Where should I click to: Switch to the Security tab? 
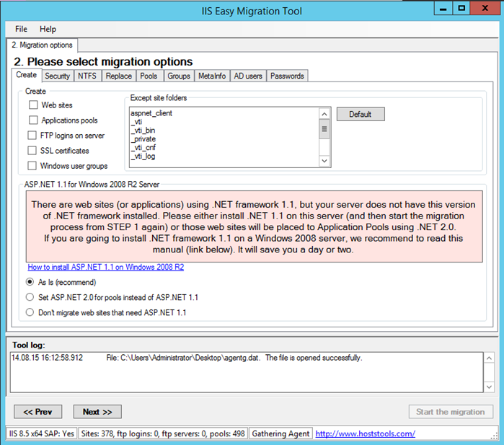point(58,76)
